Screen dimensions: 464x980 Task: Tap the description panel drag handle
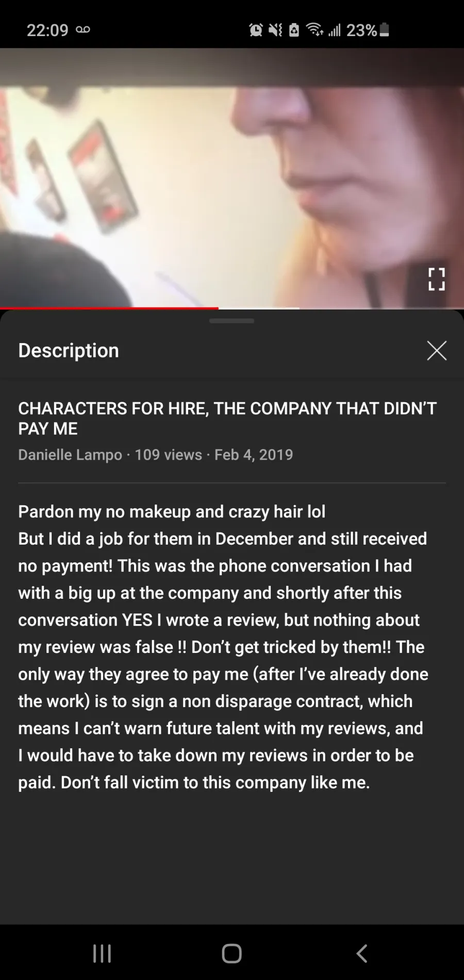tap(231, 321)
